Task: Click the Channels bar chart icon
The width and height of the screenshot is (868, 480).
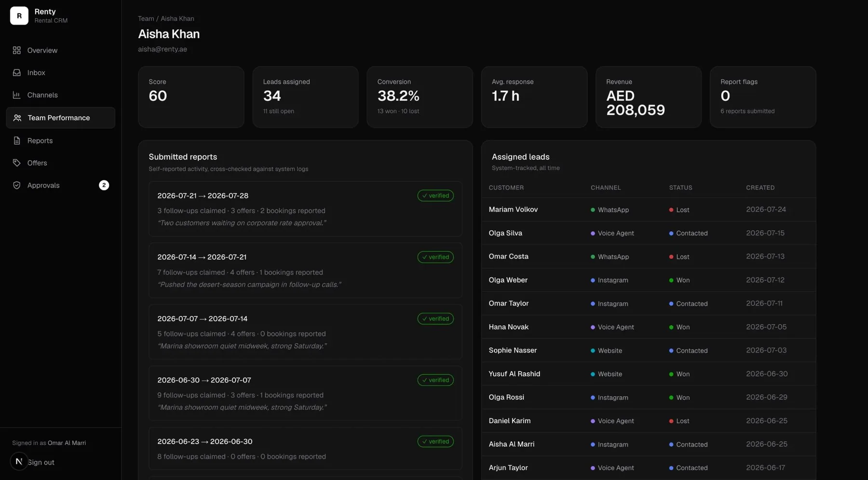Action: (x=17, y=95)
